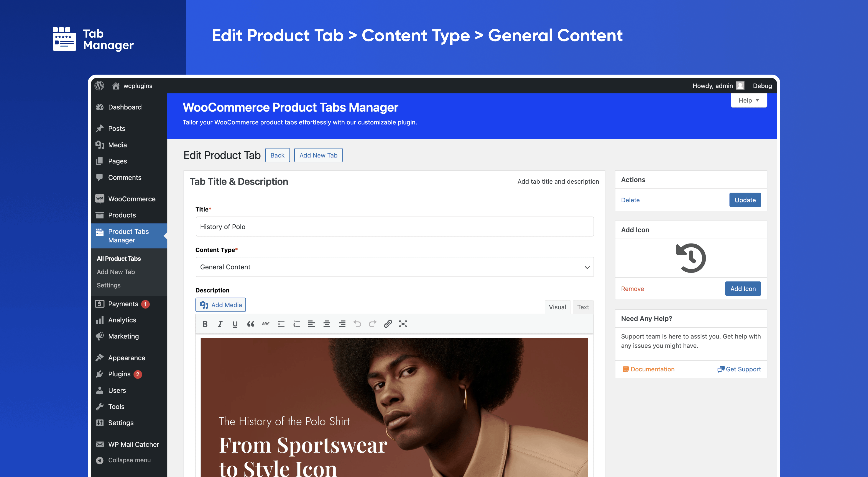
Task: Toggle underline formatting in editor
Action: 235,324
